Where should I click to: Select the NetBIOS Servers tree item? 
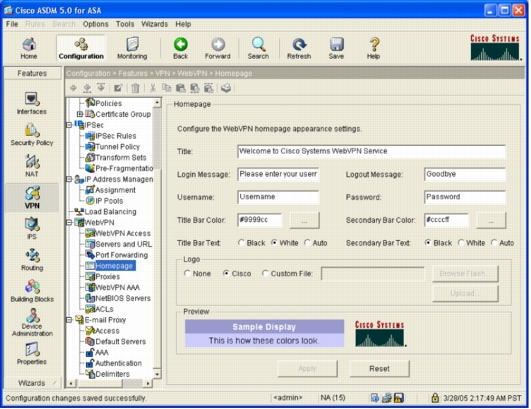118,298
